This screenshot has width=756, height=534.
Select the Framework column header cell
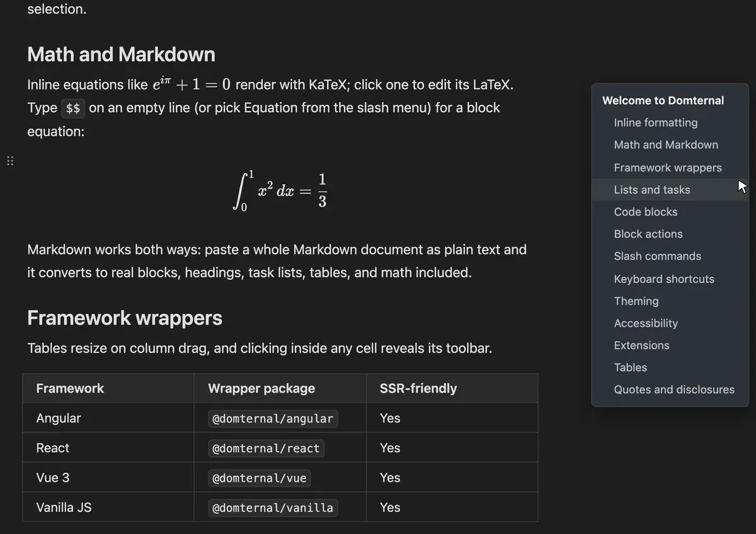pos(108,388)
